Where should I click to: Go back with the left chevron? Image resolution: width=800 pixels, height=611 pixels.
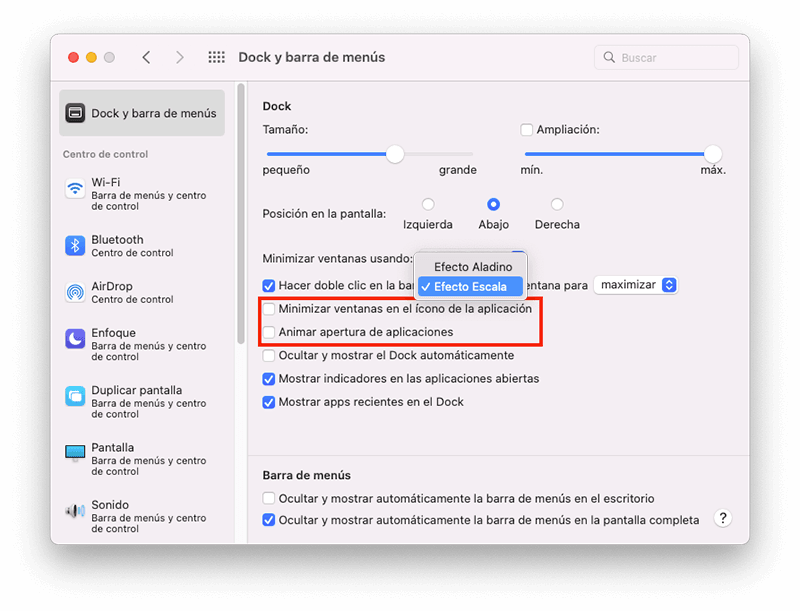click(x=146, y=57)
